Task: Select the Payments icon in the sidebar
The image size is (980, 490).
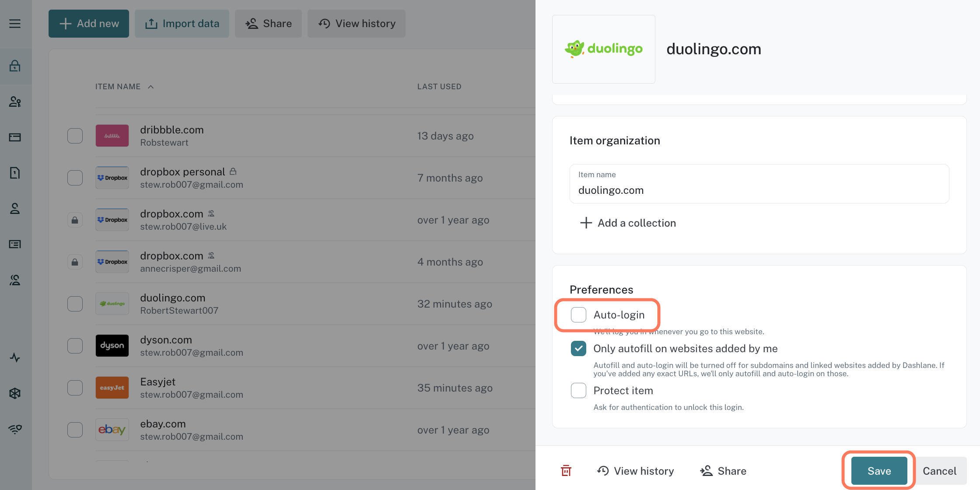Action: pyautogui.click(x=16, y=137)
